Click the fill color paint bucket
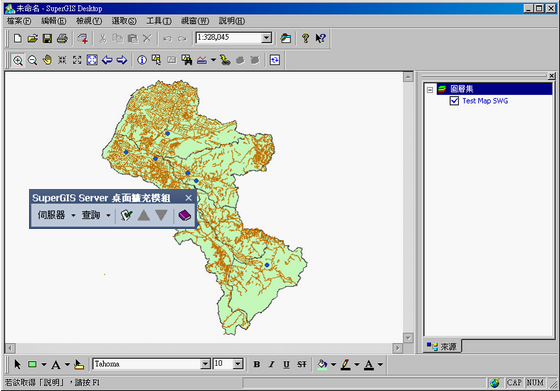The width and height of the screenshot is (560, 391). pos(322,364)
